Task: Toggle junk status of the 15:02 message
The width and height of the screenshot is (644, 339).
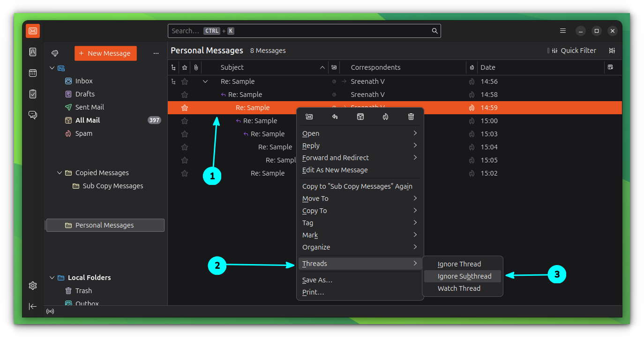Action: pyautogui.click(x=472, y=173)
